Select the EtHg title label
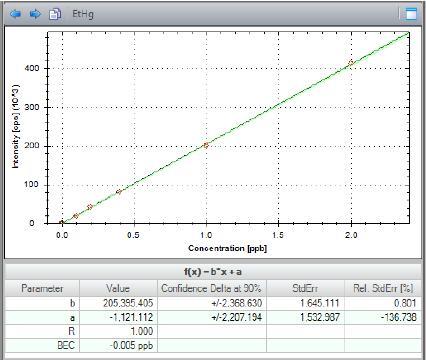426x360 pixels. click(x=83, y=14)
